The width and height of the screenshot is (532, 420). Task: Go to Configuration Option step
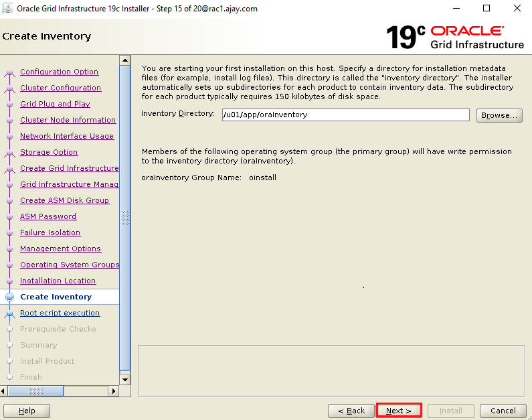[59, 72]
